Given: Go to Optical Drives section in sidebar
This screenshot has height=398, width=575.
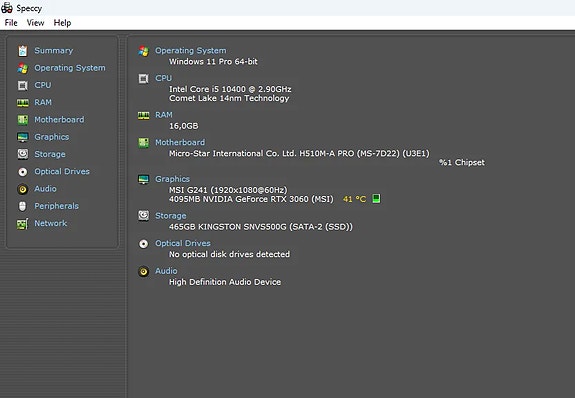Looking at the screenshot, I should [62, 171].
